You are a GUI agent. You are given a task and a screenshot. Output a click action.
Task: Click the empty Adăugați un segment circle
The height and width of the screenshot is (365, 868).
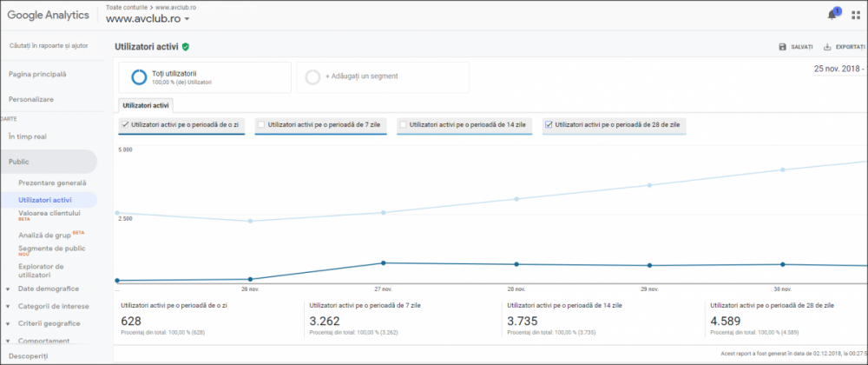tap(312, 77)
